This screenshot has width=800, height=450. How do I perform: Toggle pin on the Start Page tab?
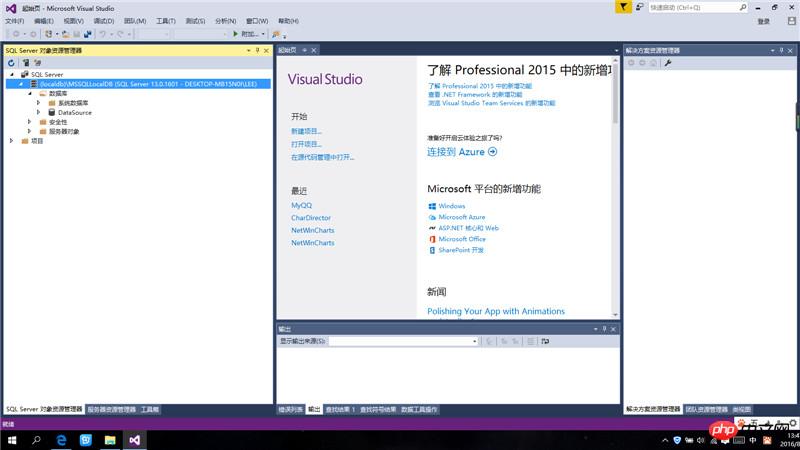pos(305,50)
